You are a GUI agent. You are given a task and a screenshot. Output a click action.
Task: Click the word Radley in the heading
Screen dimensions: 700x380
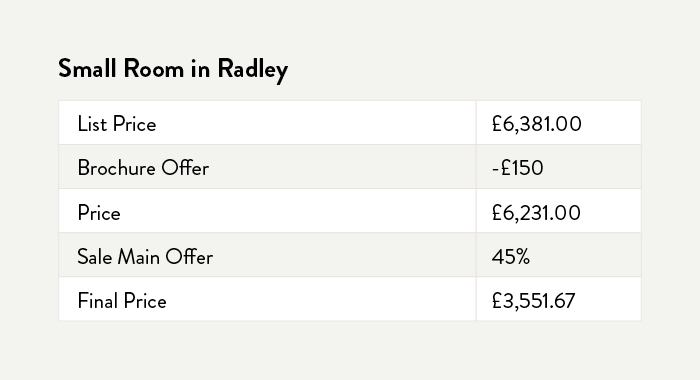tap(253, 71)
